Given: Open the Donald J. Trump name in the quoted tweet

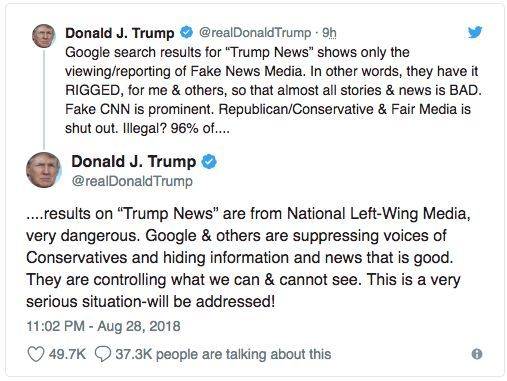Looking at the screenshot, I should [120, 33].
